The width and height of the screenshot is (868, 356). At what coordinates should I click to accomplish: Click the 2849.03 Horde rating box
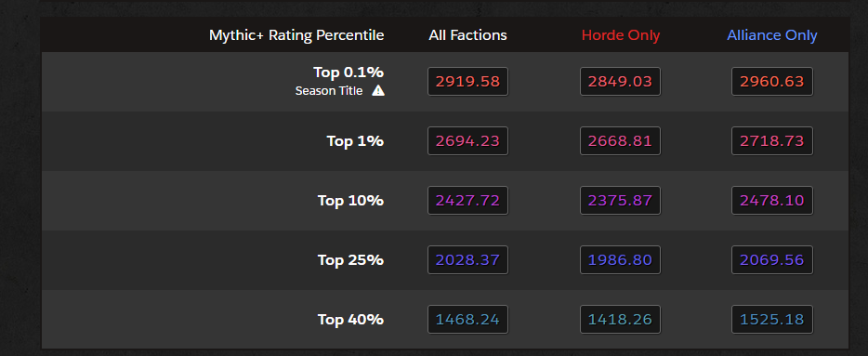click(621, 82)
